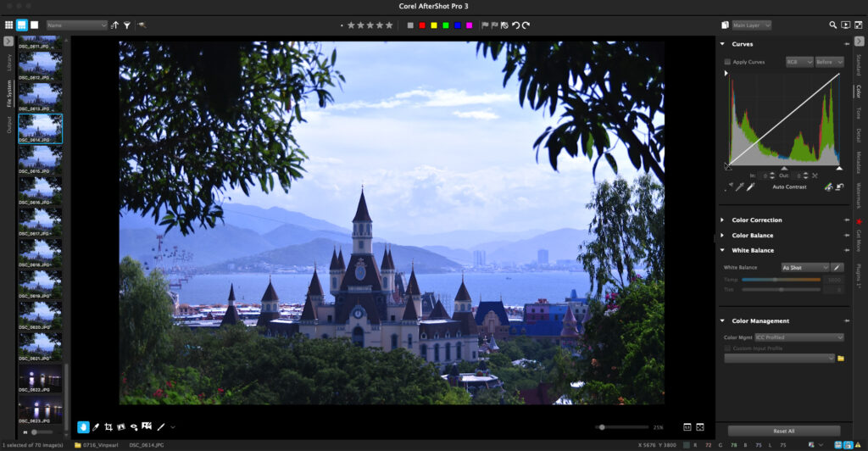Click the search magnifier icon
The image size is (868, 451).
[832, 25]
